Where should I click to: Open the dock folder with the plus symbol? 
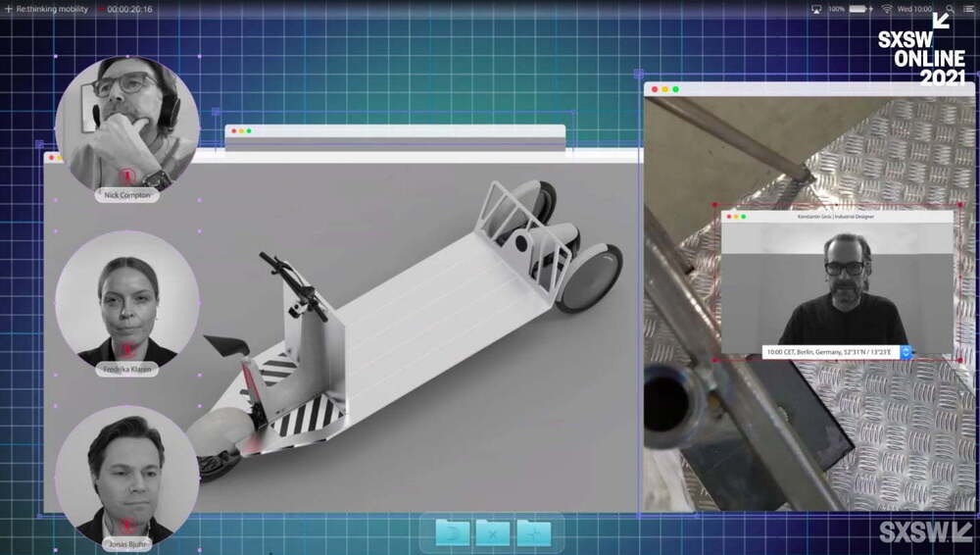533,532
